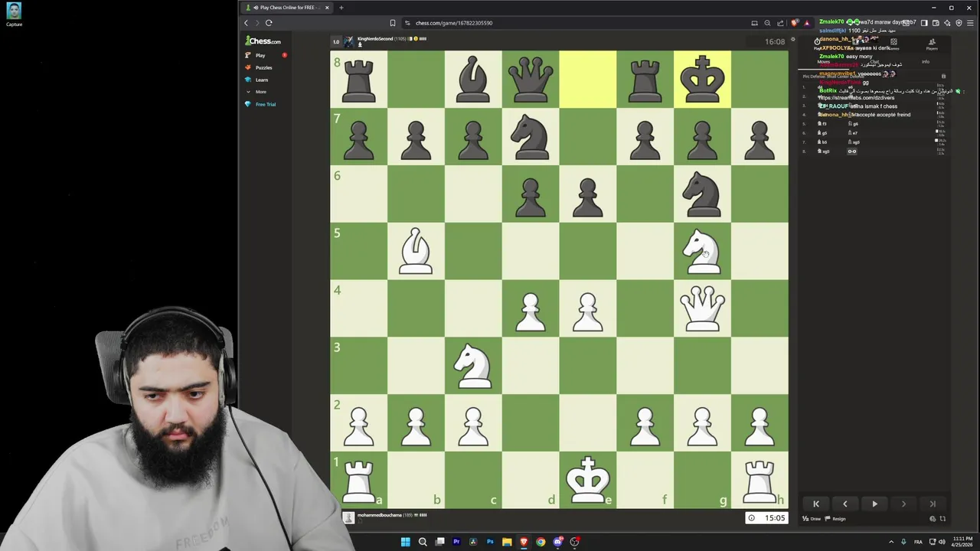Open Google Chrome from taskbar

point(541,542)
